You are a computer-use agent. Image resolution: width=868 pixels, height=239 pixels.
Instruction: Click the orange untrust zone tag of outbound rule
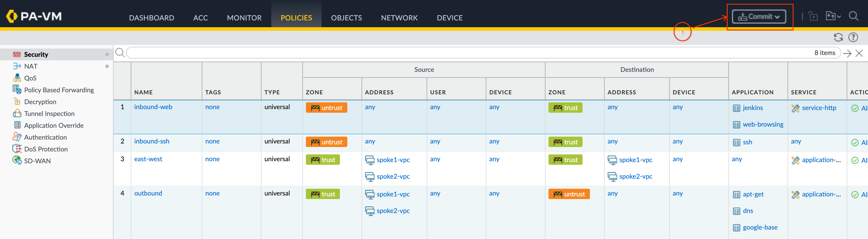(x=569, y=194)
